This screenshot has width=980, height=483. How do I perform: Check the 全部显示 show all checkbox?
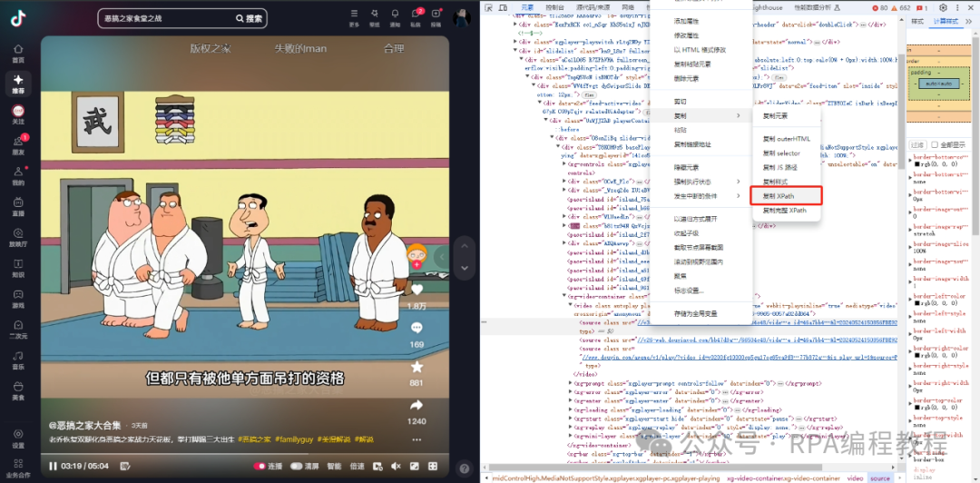pos(935,144)
